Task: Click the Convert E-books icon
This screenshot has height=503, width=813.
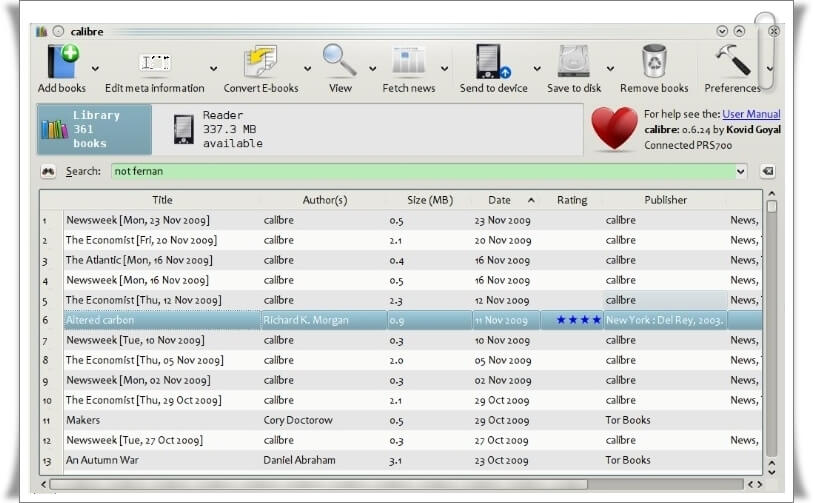Action: [x=260, y=61]
